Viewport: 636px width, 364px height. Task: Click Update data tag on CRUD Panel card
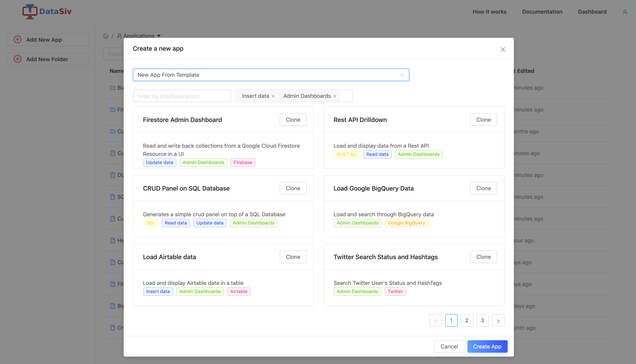(210, 223)
